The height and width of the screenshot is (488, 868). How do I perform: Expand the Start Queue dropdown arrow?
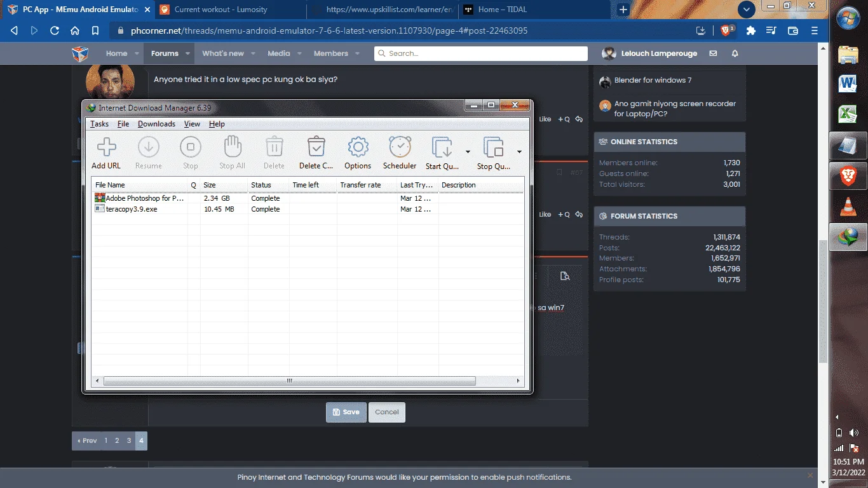click(468, 152)
